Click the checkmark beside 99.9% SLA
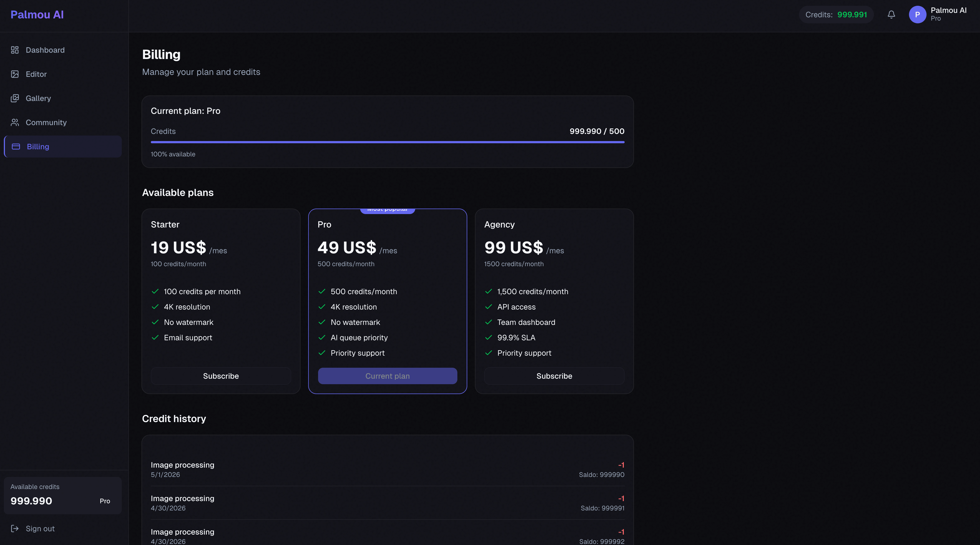Viewport: 980px width, 545px height. coord(488,338)
